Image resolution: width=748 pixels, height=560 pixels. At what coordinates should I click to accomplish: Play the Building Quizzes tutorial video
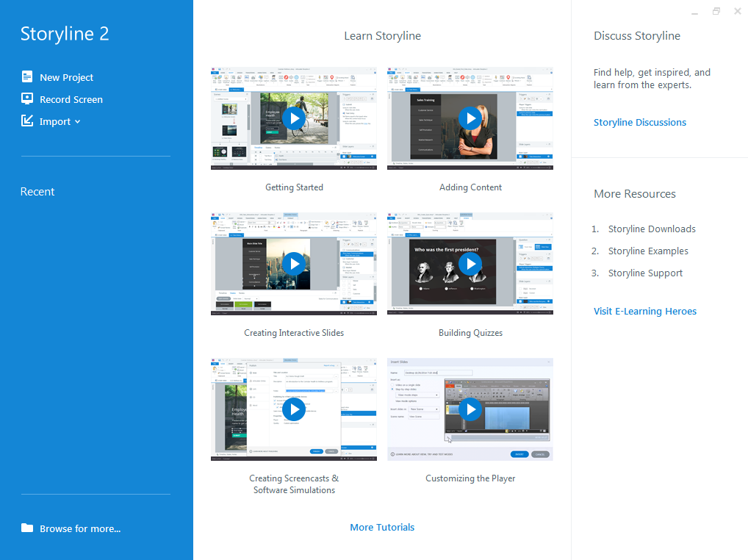pyautogui.click(x=470, y=264)
